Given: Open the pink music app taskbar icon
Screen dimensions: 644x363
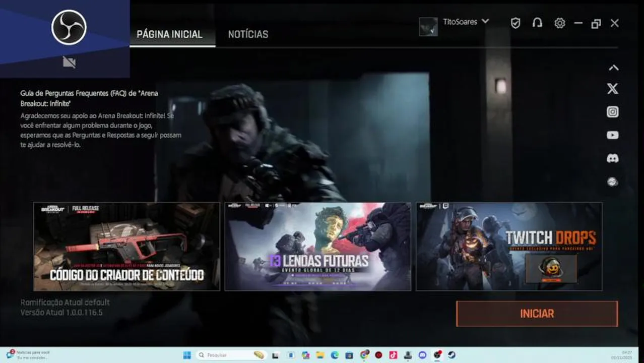Looking at the screenshot, I should point(393,355).
